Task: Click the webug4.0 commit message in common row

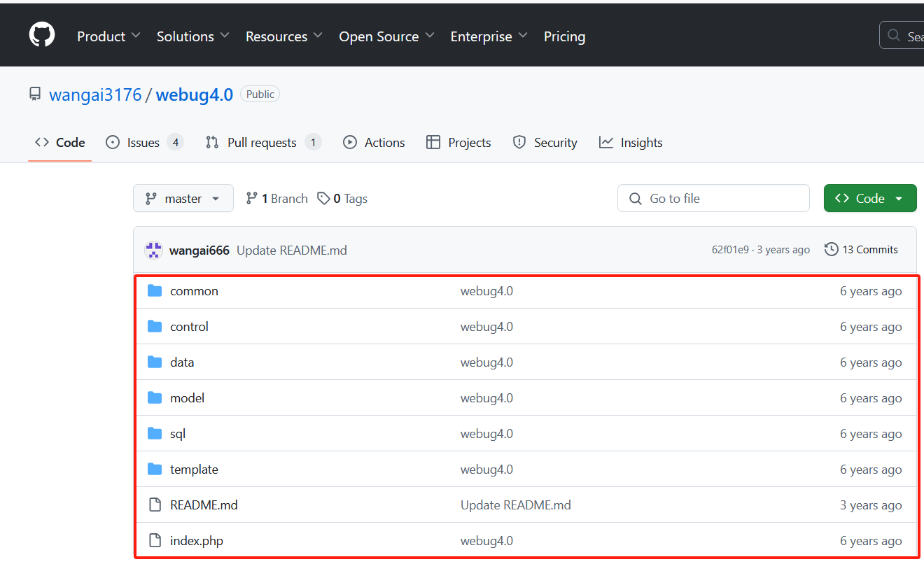Action: click(486, 290)
